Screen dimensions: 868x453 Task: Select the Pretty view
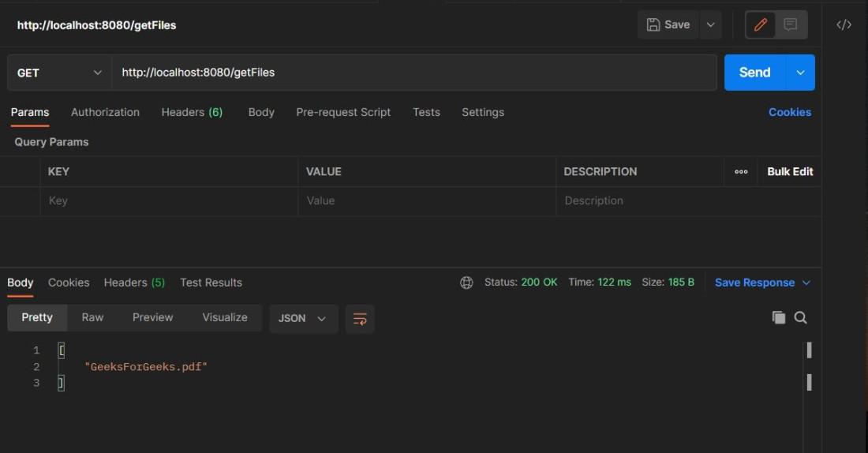point(37,317)
